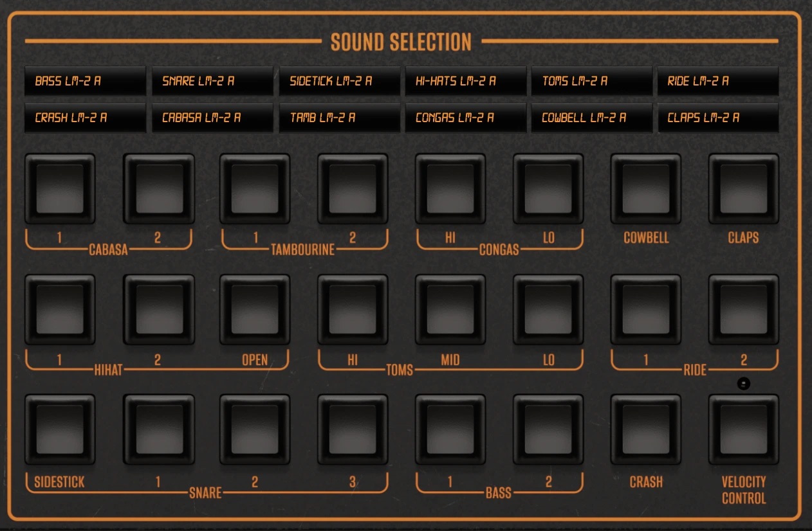Viewport: 812px width, 531px height.
Task: Select the CLAPS LM-2 A display
Action: tap(717, 118)
